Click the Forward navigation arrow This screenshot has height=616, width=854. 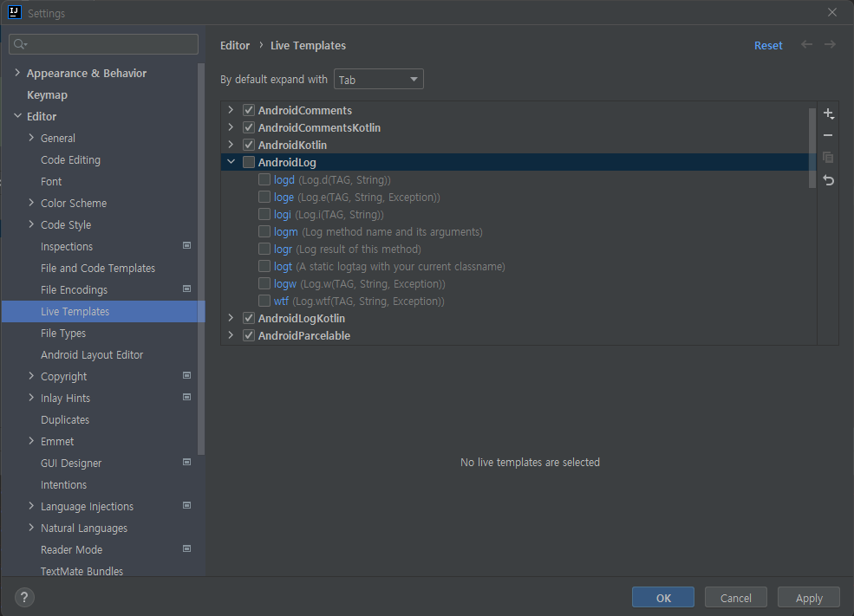pyautogui.click(x=830, y=45)
